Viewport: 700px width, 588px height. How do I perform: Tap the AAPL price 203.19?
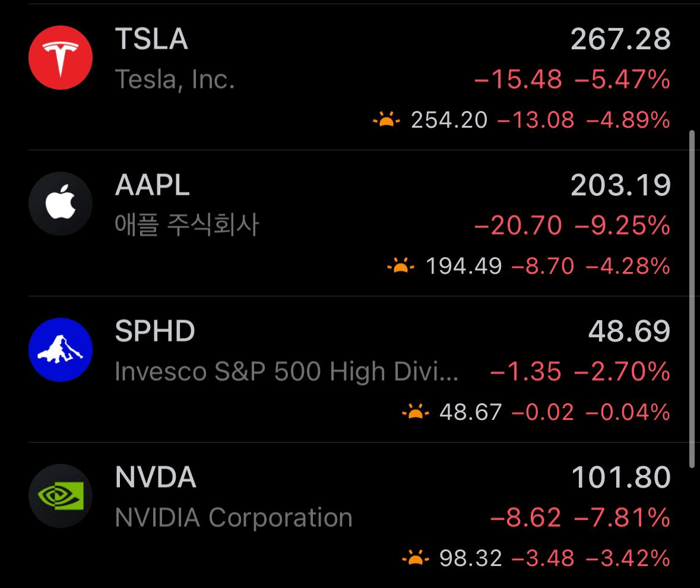620,186
